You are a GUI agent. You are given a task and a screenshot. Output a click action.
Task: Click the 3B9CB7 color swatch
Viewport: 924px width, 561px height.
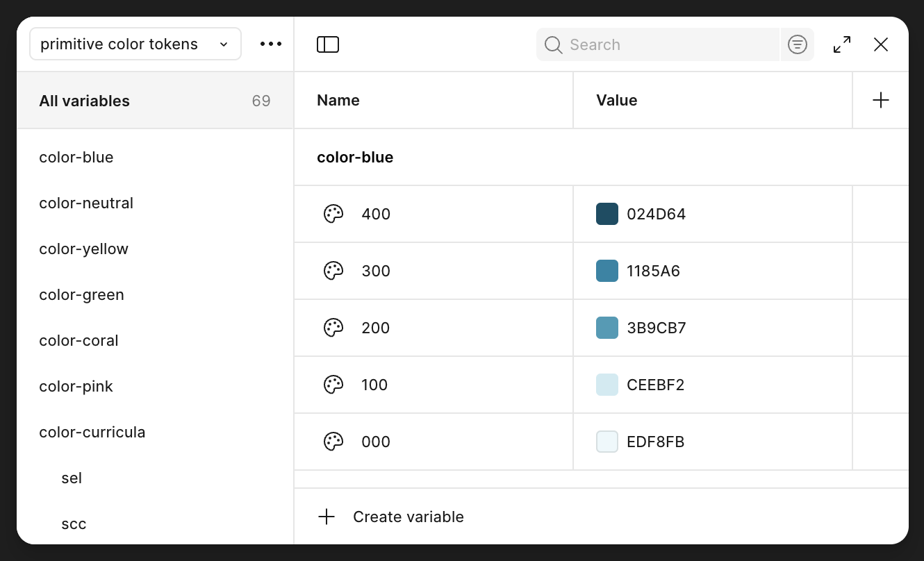(x=607, y=328)
